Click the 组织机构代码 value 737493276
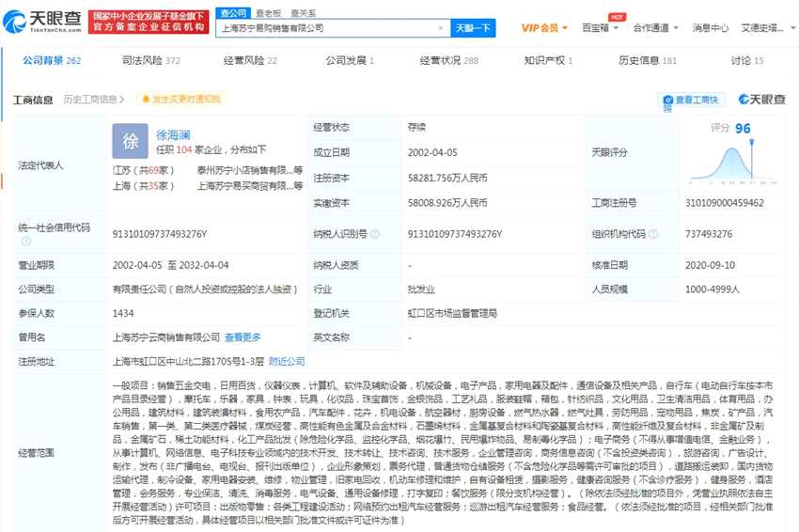 [x=709, y=234]
